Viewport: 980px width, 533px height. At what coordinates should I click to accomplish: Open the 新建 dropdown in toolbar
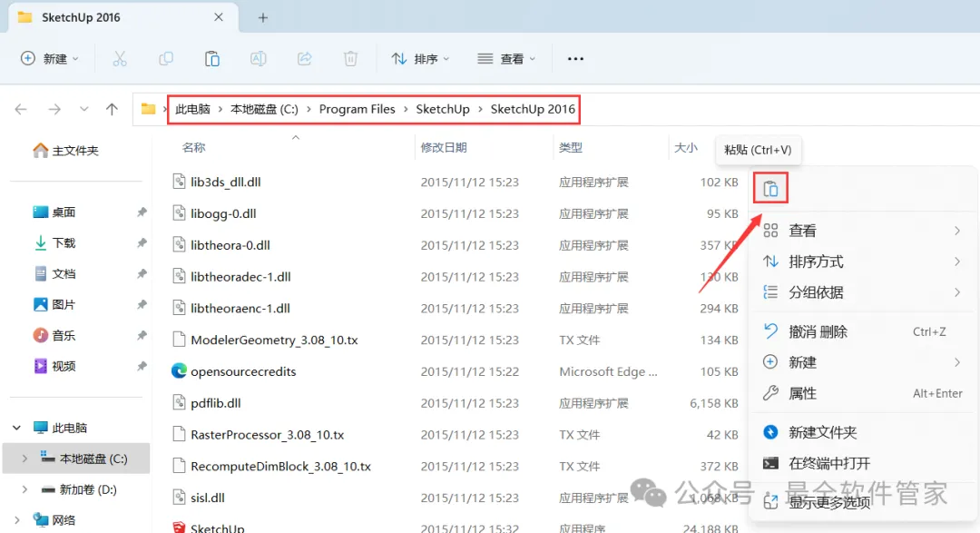coord(49,59)
